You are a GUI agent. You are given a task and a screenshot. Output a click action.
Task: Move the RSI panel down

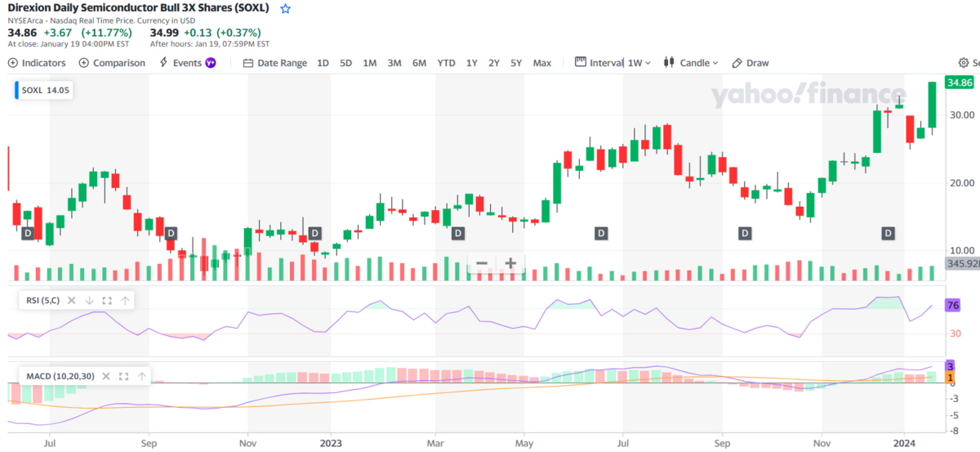pyautogui.click(x=90, y=300)
